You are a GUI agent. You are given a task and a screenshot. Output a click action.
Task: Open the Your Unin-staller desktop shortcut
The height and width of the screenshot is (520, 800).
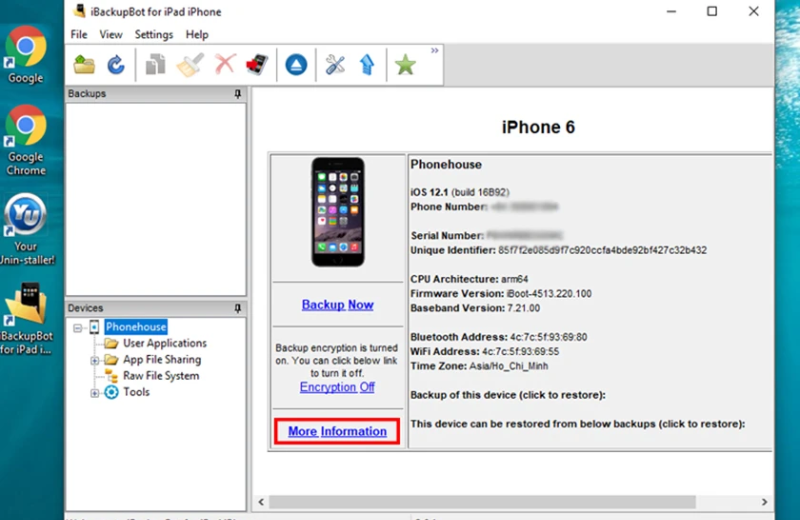pos(27,230)
